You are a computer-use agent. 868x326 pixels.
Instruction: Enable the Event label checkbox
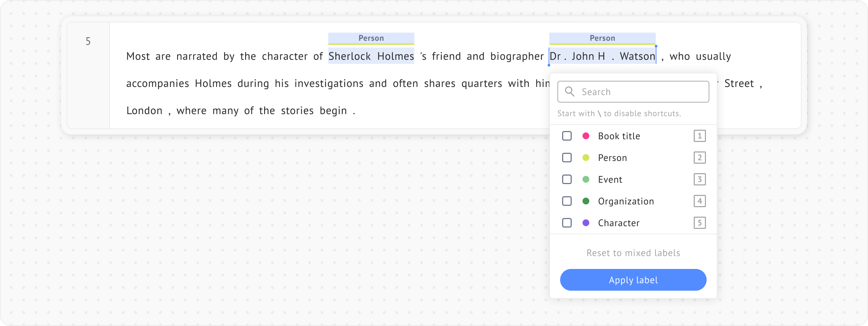coord(567,179)
